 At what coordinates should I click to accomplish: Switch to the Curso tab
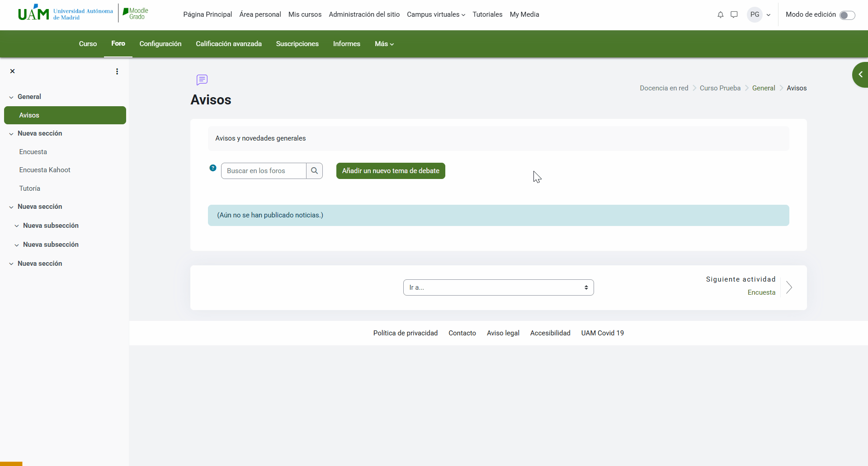[x=88, y=44]
